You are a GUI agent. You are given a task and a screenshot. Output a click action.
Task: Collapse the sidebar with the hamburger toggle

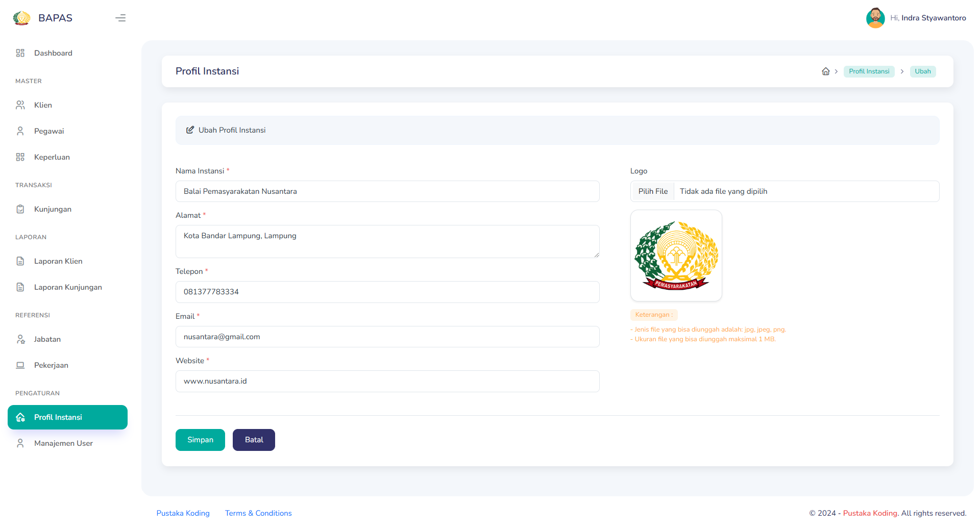(120, 18)
